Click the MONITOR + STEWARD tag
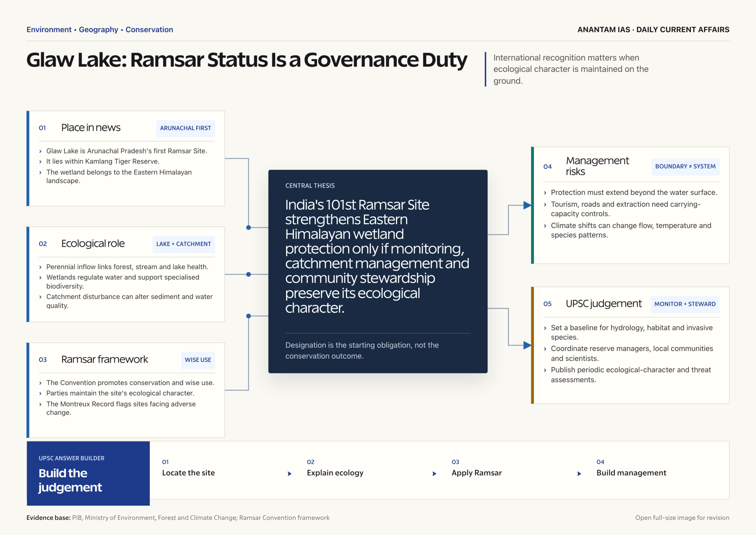This screenshot has height=535, width=756. [x=685, y=304]
